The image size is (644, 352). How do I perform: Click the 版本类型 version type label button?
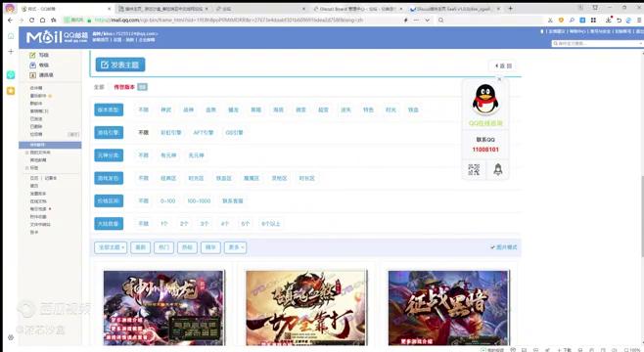tap(109, 110)
